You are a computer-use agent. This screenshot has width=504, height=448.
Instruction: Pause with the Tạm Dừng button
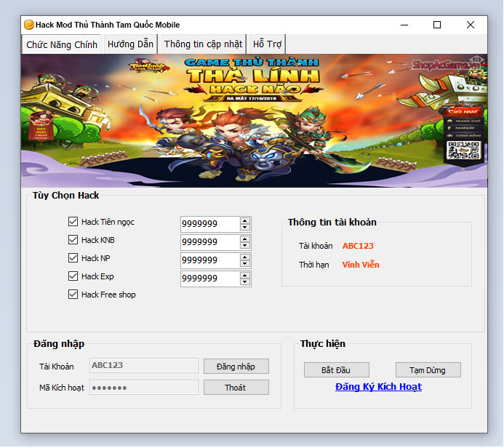(428, 370)
